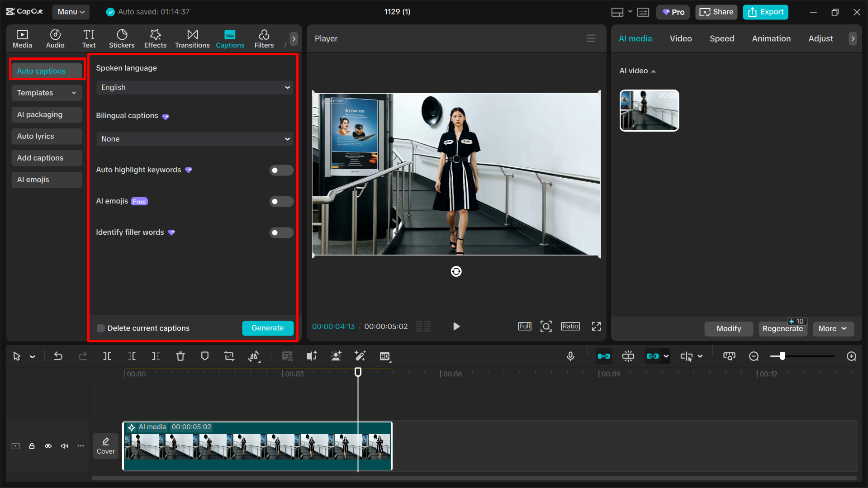Switch to the Animation tab
The width and height of the screenshot is (868, 488).
coord(771,38)
